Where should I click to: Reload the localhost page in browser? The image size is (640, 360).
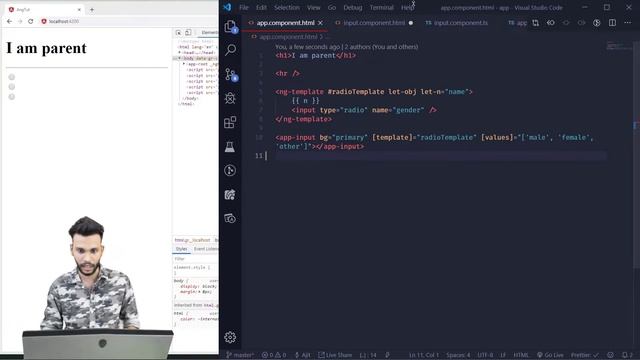[x=31, y=21]
